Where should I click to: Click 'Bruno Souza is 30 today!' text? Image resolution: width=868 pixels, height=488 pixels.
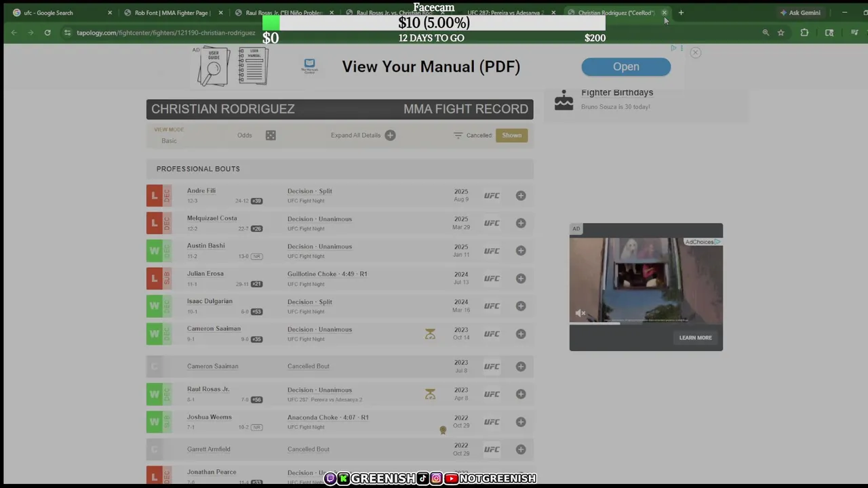pyautogui.click(x=616, y=107)
